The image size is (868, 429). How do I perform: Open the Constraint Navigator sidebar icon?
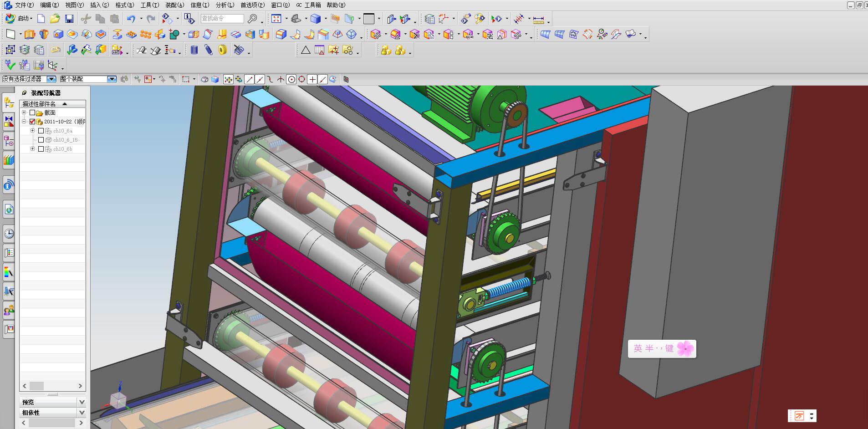click(x=9, y=122)
